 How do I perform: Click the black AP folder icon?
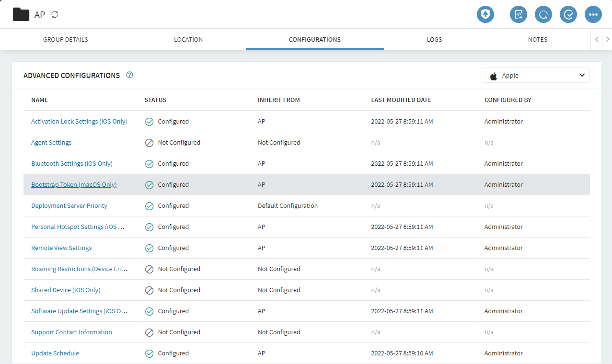click(x=21, y=14)
